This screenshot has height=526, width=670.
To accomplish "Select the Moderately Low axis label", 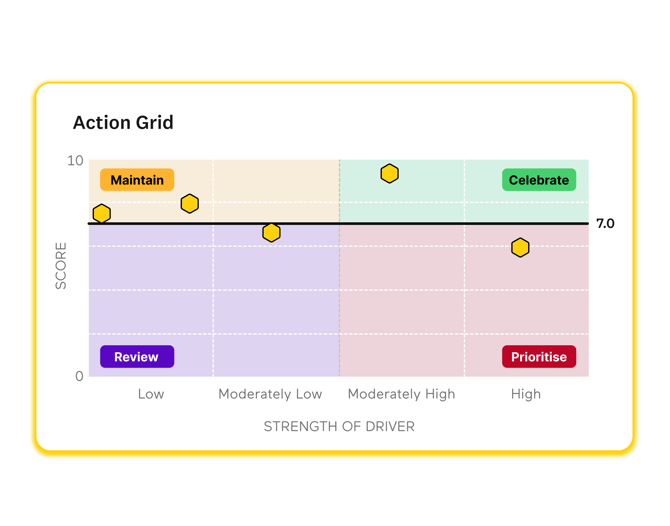I will coord(270,394).
